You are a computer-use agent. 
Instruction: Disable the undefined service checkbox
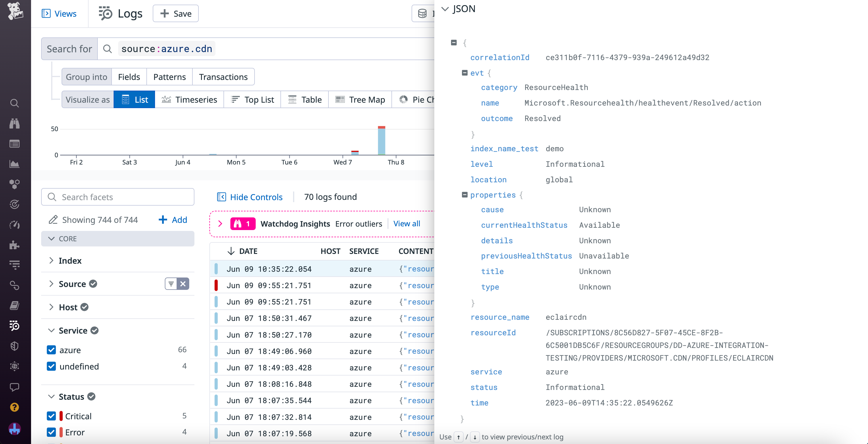coord(51,367)
